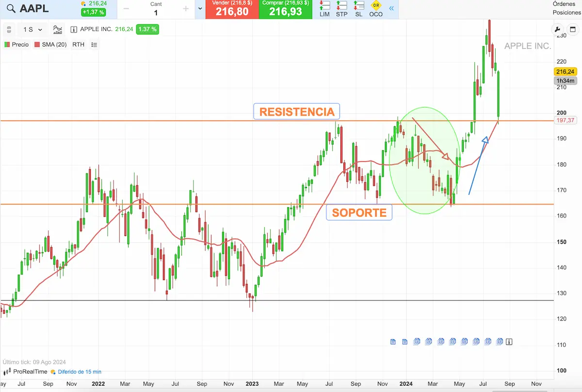Toggle the RTH trading hours setting
This screenshot has height=392, width=582.
click(78, 45)
